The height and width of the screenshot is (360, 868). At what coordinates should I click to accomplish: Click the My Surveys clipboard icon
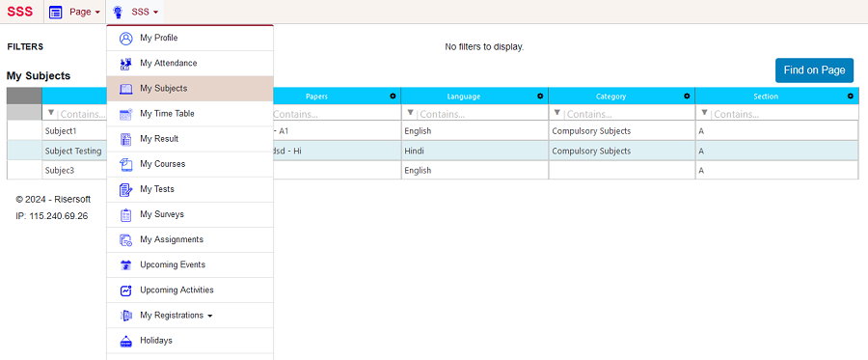126,215
